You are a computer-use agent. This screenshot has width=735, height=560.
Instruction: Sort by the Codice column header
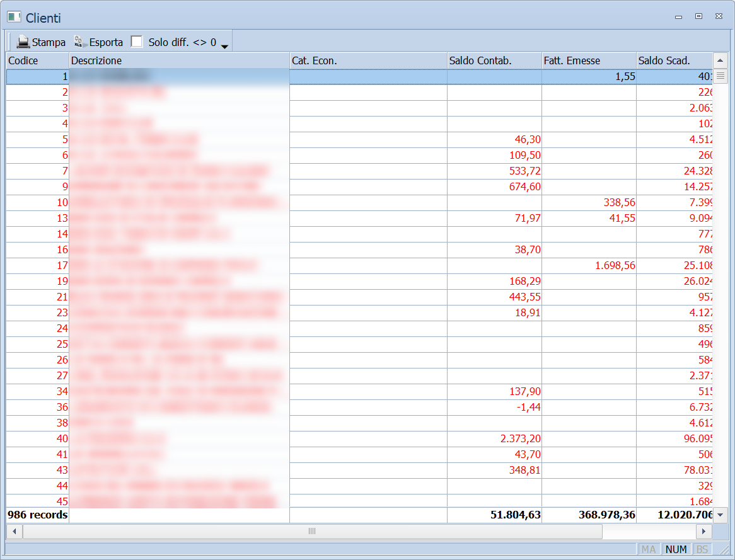pos(37,60)
